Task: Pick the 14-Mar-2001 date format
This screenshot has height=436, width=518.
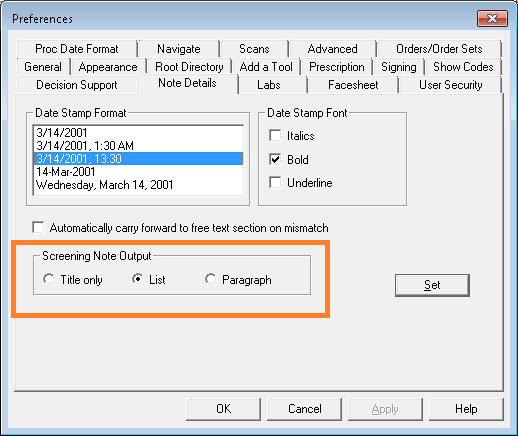Action: [138, 172]
